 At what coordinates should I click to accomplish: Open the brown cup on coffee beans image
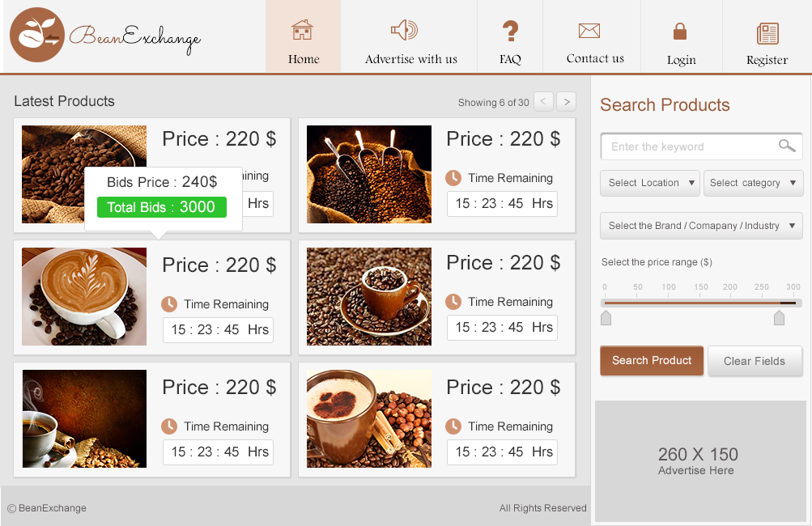[368, 296]
